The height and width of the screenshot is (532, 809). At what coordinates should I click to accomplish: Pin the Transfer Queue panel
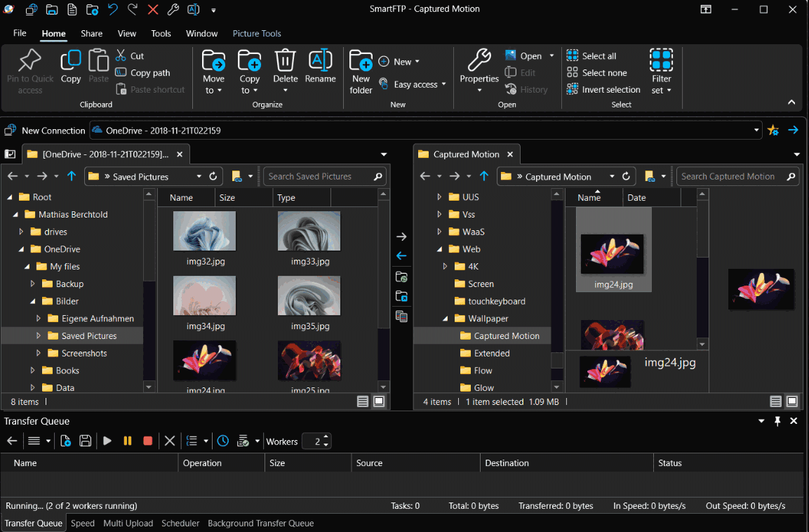pos(777,421)
